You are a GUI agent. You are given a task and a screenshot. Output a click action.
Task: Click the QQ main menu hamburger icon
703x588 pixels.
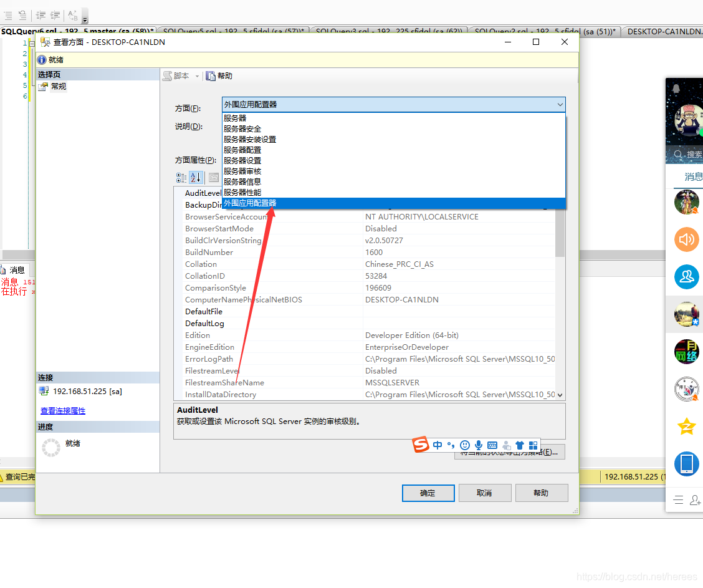pyautogui.click(x=678, y=499)
